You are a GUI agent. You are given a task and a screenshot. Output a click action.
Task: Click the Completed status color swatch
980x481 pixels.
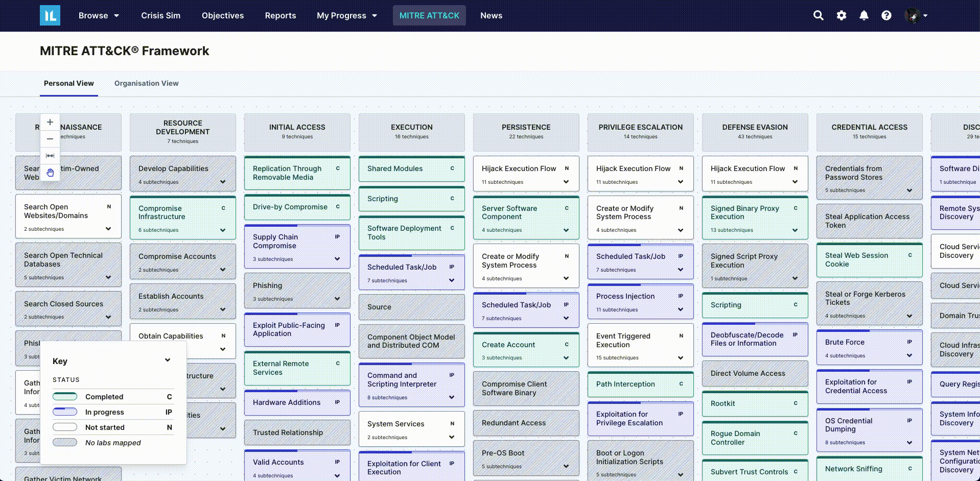click(x=65, y=397)
